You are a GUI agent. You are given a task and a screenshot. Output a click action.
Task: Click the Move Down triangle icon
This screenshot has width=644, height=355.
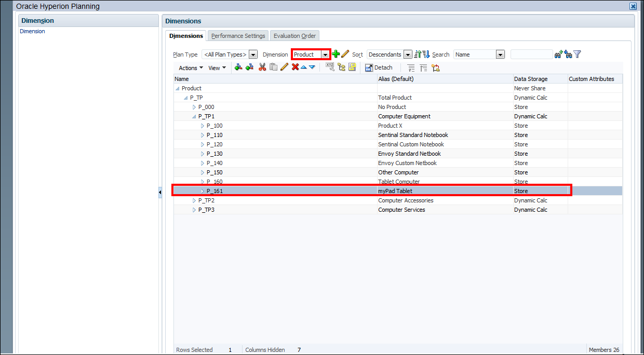click(x=312, y=67)
